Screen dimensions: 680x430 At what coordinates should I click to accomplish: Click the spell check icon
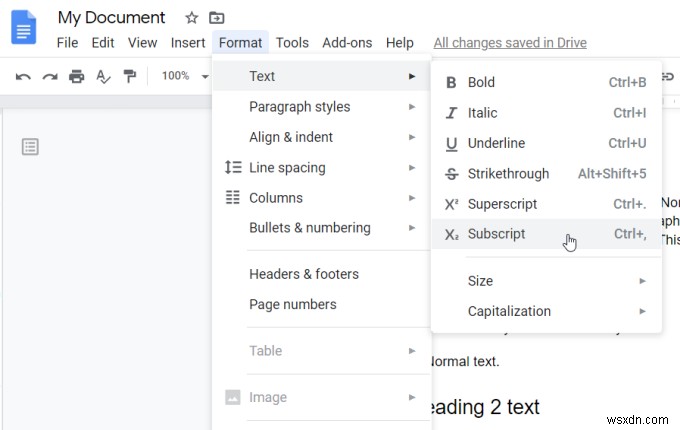pos(103,76)
